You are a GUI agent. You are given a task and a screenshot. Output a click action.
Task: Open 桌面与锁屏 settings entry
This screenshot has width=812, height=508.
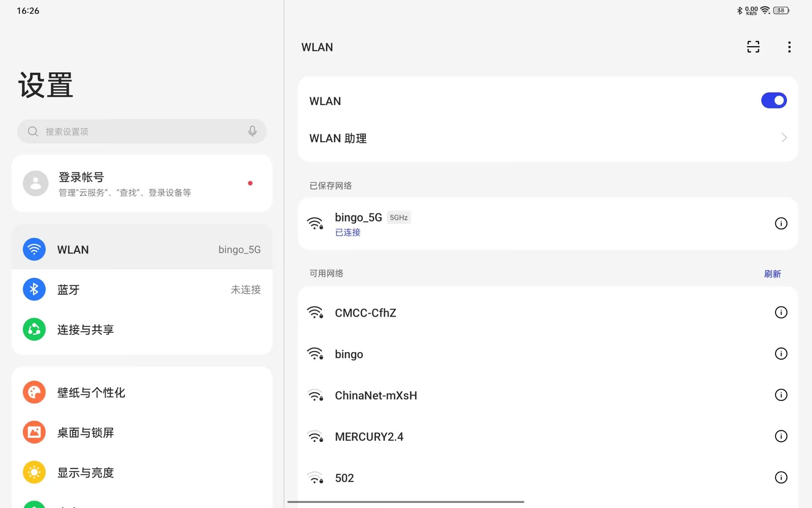point(142,432)
